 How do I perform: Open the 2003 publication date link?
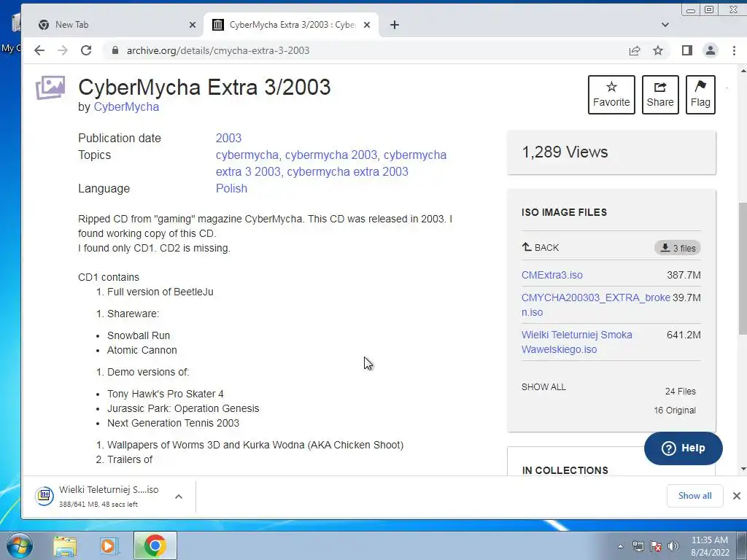[228, 138]
